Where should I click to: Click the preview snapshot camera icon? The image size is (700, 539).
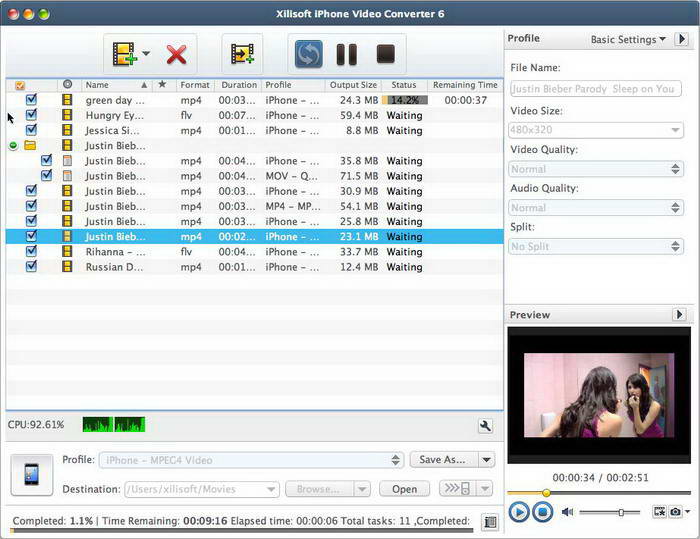click(x=675, y=512)
